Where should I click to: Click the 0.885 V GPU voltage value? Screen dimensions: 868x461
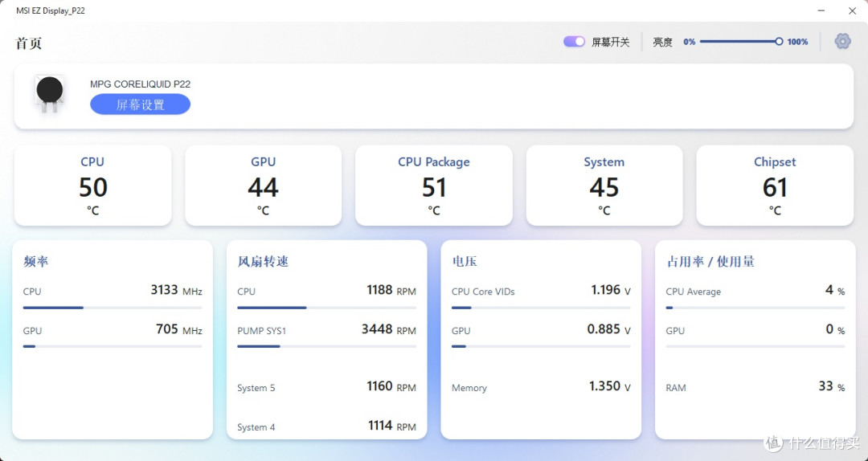coord(609,329)
